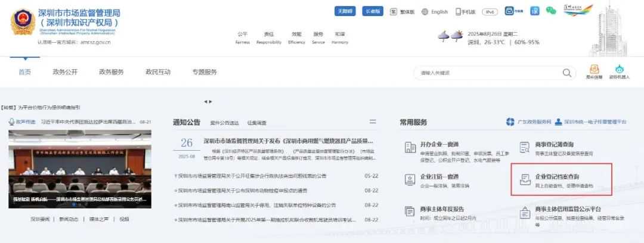Open the 企业登记档案查询 service
This screenshot has height=243, width=644.
(556, 177)
